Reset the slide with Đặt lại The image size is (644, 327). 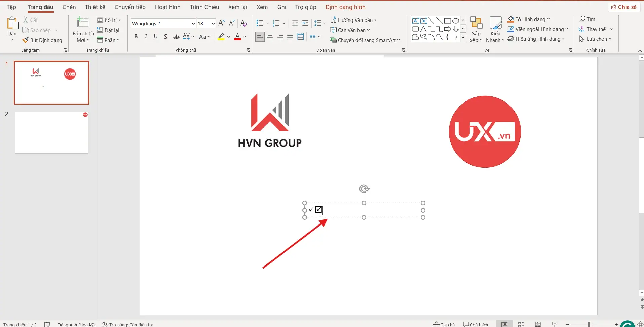108,30
